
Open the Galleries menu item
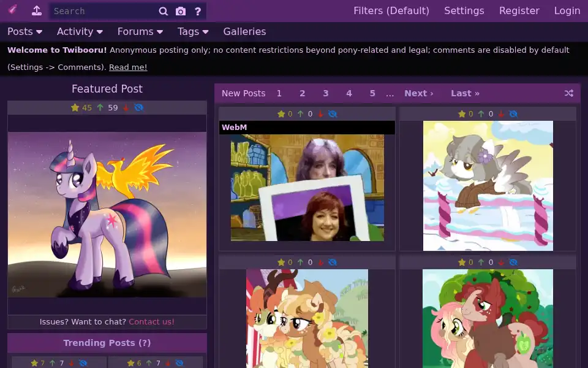[x=244, y=31]
